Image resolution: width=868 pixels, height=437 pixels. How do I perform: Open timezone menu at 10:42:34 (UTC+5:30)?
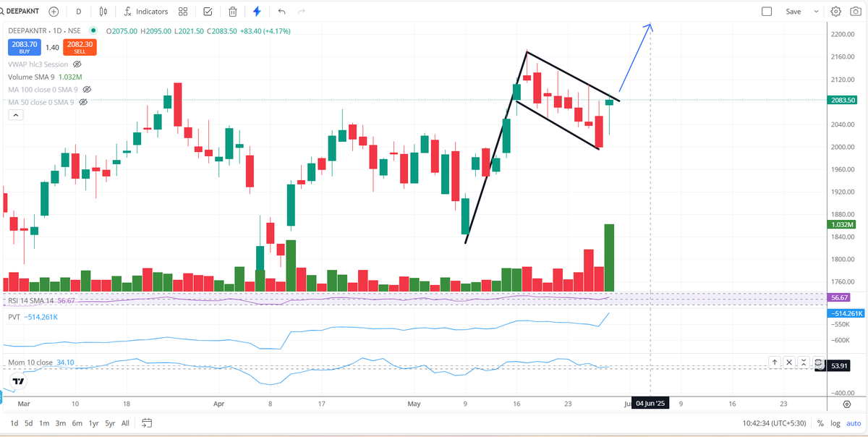[x=773, y=423]
